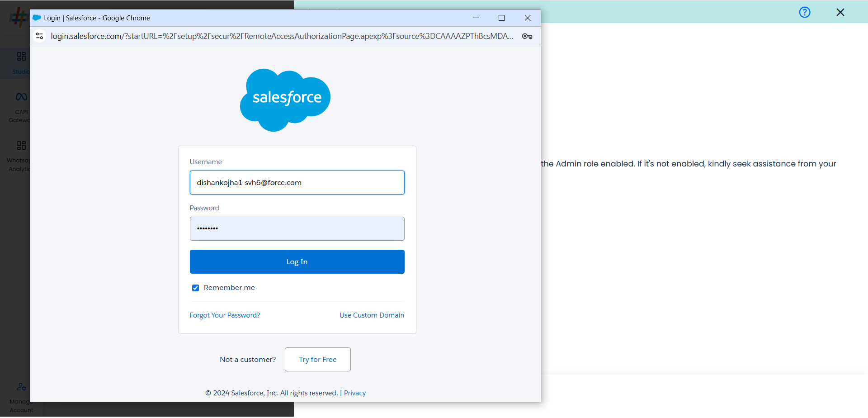Click the Log In button
The image size is (868, 418).
point(297,262)
